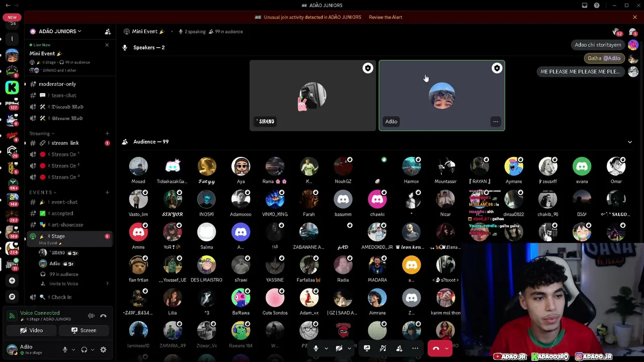
Task: Start Screen share from voice panel
Action: click(x=84, y=330)
